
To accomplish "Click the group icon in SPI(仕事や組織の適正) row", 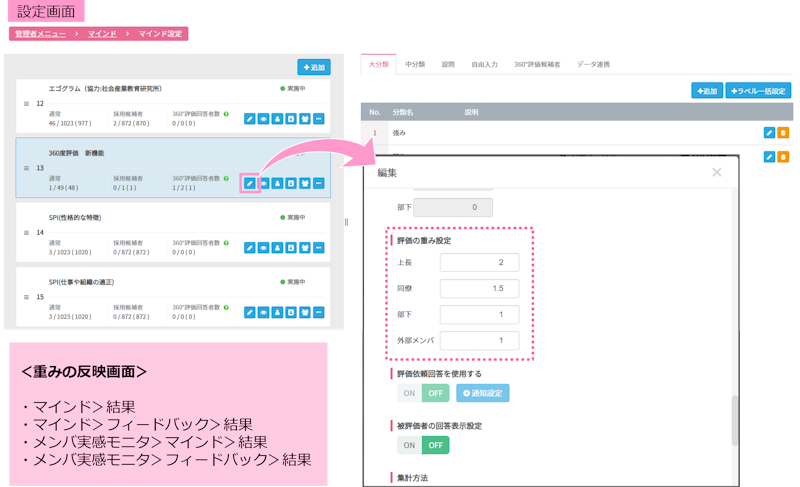I will tap(305, 312).
